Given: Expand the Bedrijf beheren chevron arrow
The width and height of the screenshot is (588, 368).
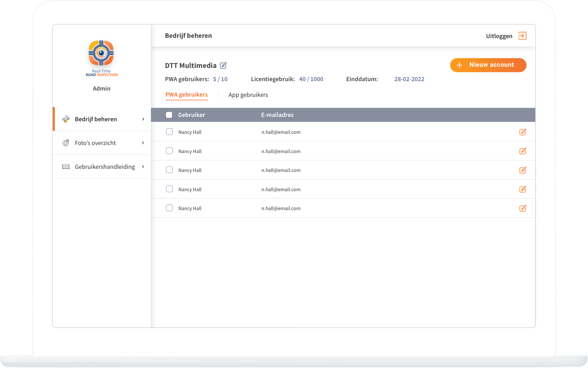Looking at the screenshot, I should (x=143, y=119).
